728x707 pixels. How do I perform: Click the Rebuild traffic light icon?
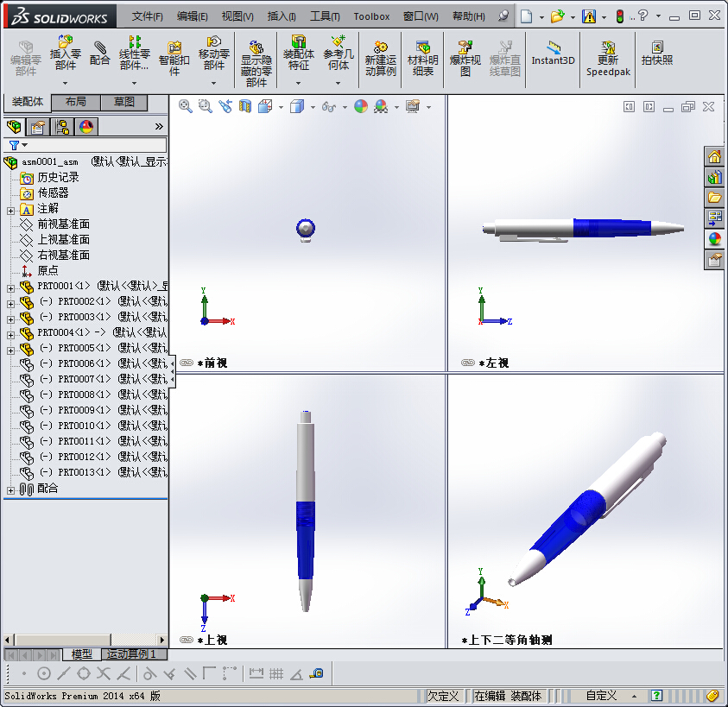[620, 16]
